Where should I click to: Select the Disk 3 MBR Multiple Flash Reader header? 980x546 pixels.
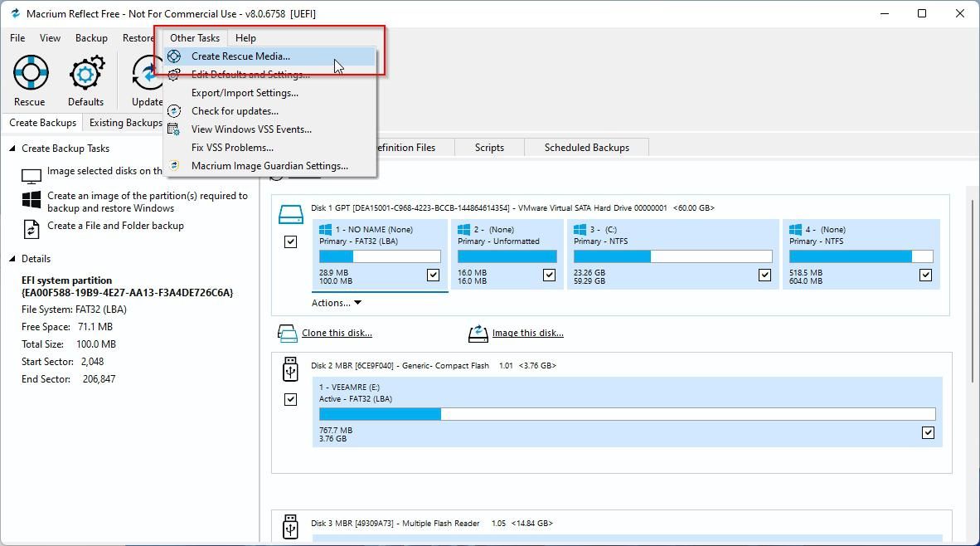coord(432,524)
